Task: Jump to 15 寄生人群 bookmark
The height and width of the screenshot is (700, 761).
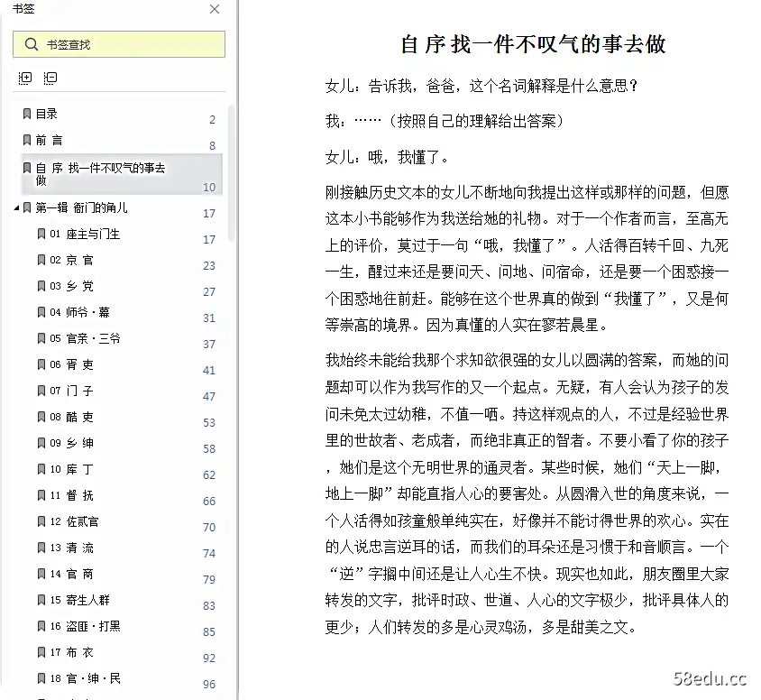Action: (79, 601)
